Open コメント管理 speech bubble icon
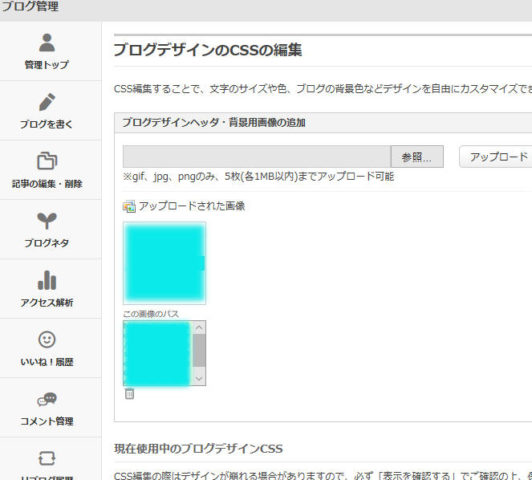532x480 pixels. [47, 399]
